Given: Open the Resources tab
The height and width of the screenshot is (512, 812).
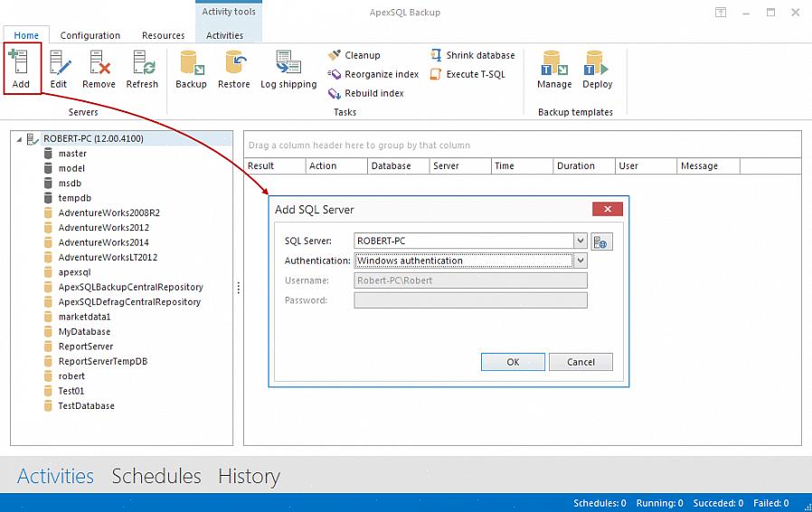Looking at the screenshot, I should click(163, 35).
